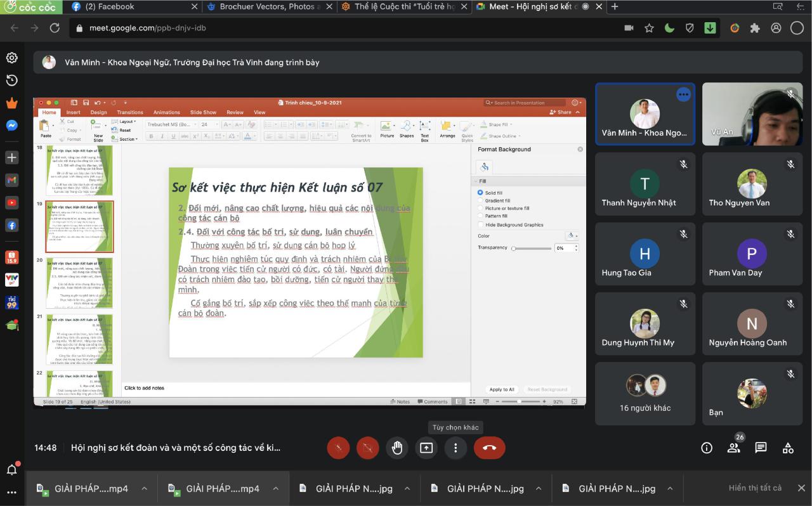Expand options for the first GIẢI PHÁP mp4 download
This screenshot has width=812, height=506.
[144, 488]
